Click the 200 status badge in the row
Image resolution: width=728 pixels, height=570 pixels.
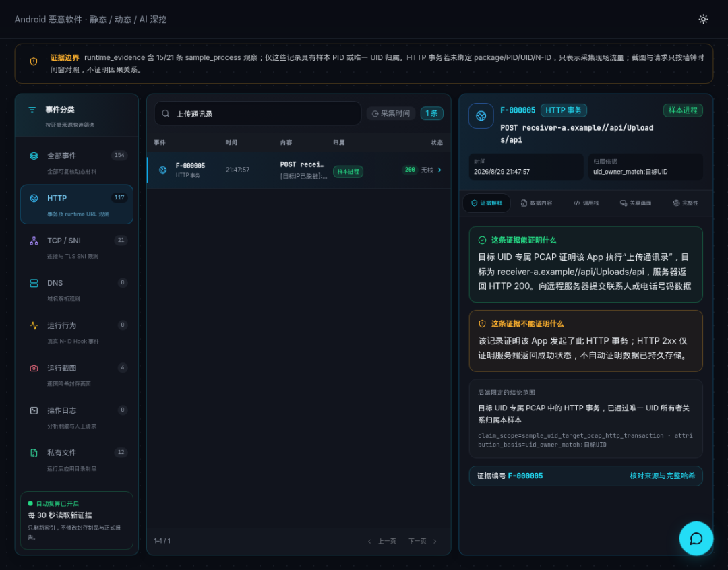410,170
